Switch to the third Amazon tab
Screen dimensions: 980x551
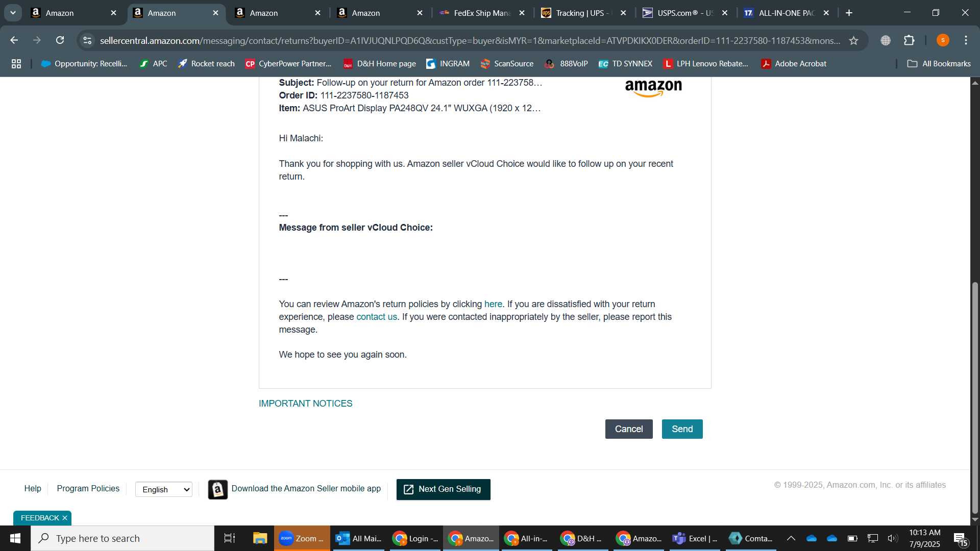pyautogui.click(x=278, y=13)
